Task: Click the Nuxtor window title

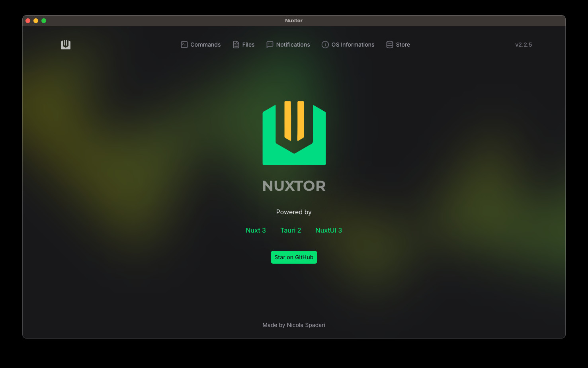Action: point(294,21)
